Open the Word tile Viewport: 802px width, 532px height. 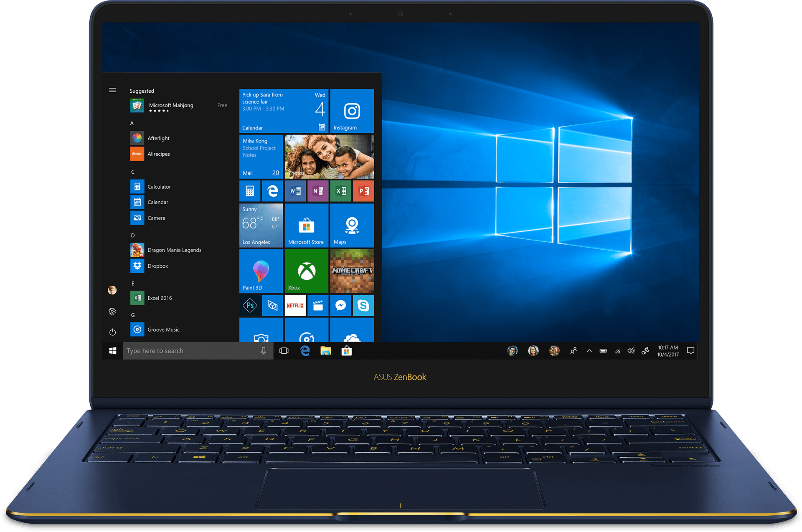pyautogui.click(x=295, y=191)
